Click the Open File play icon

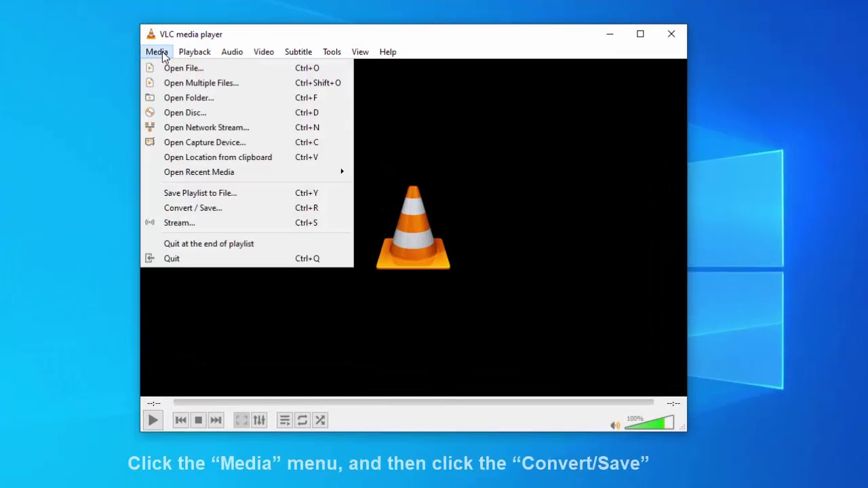(x=150, y=68)
